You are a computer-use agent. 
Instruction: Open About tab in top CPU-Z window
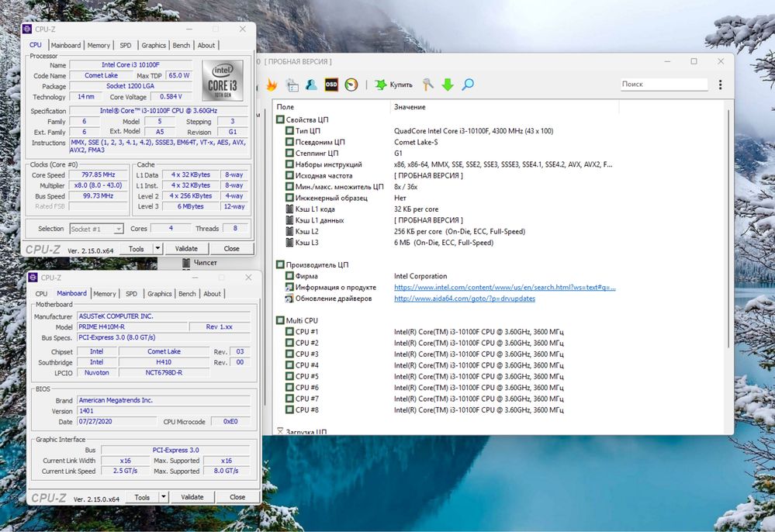[206, 45]
